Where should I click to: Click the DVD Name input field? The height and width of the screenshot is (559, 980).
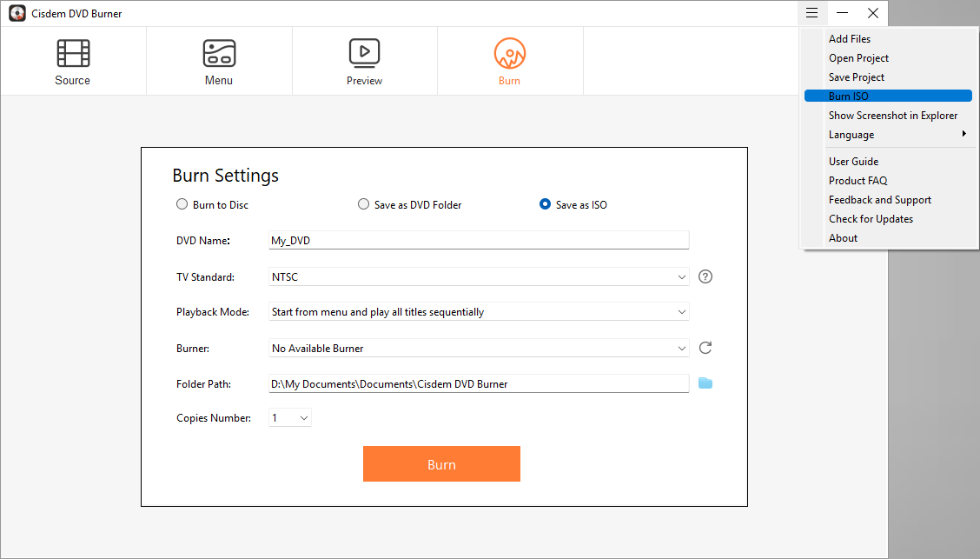[478, 240]
